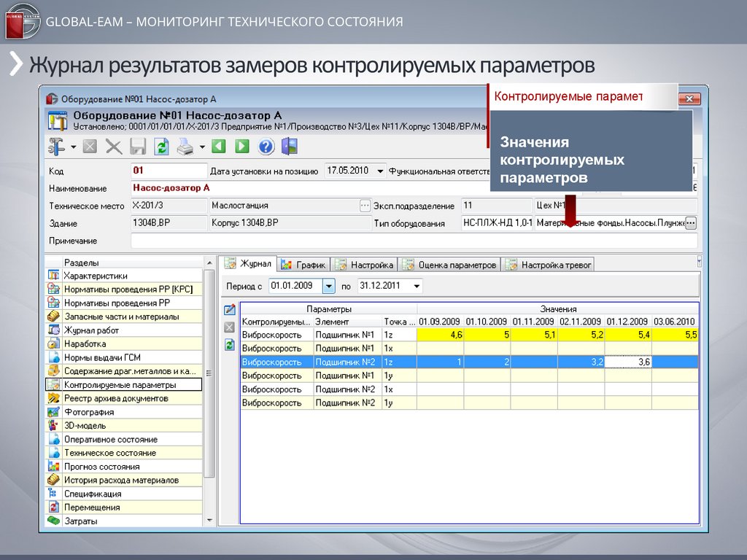
Task: Go to next record with green right arrow
Action: (242, 147)
